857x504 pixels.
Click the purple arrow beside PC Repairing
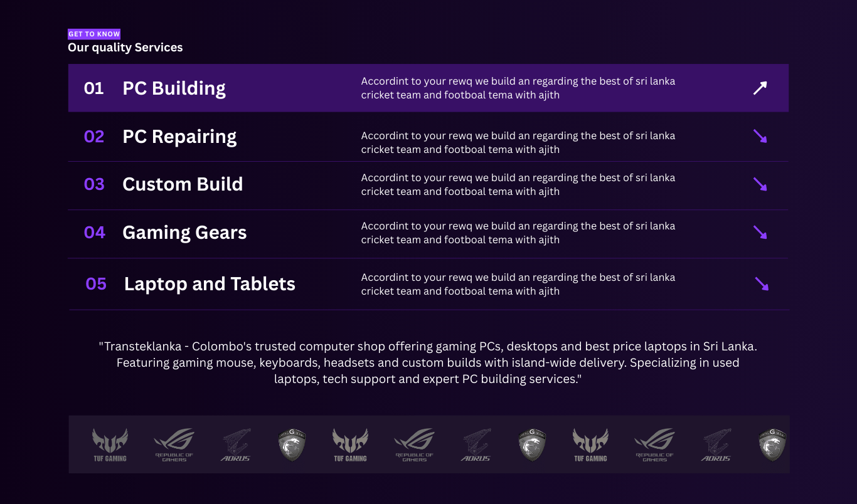tap(760, 136)
